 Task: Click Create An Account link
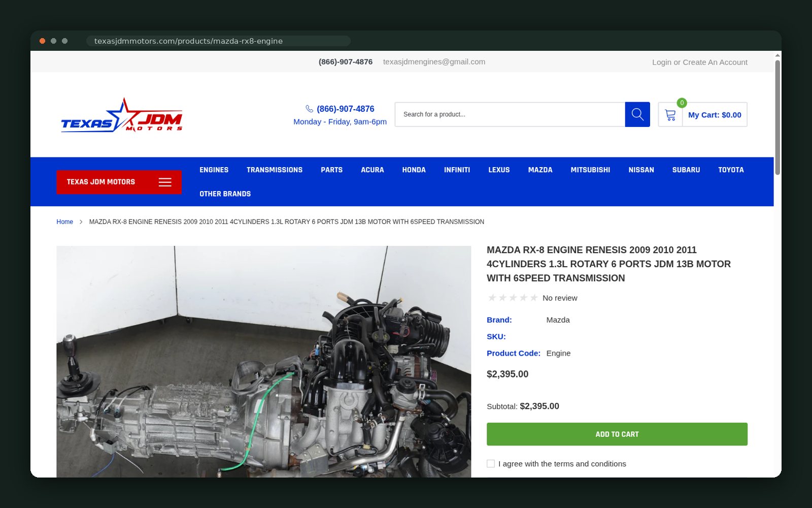point(715,62)
